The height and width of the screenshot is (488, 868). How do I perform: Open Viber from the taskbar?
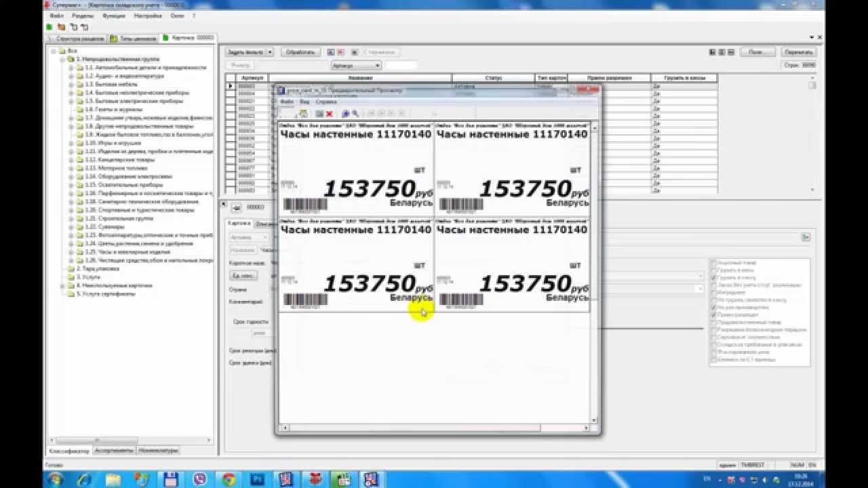click(x=199, y=479)
